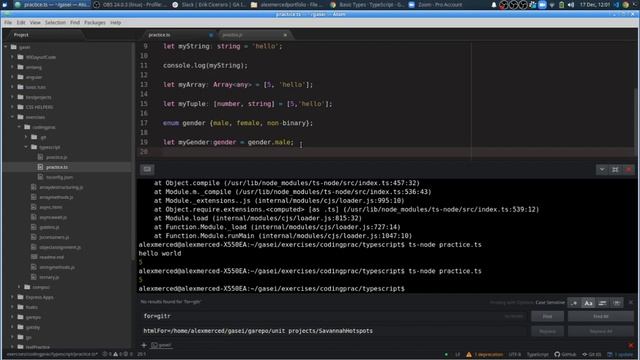Screen dimensions: 640x360
Task: Open arraydestructuring.js in the tree
Action: click(x=60, y=187)
